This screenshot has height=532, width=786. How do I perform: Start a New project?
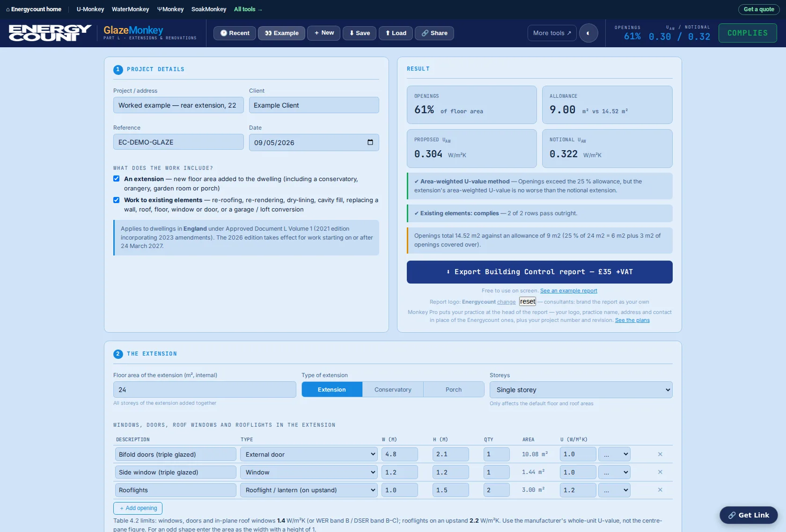pyautogui.click(x=324, y=33)
